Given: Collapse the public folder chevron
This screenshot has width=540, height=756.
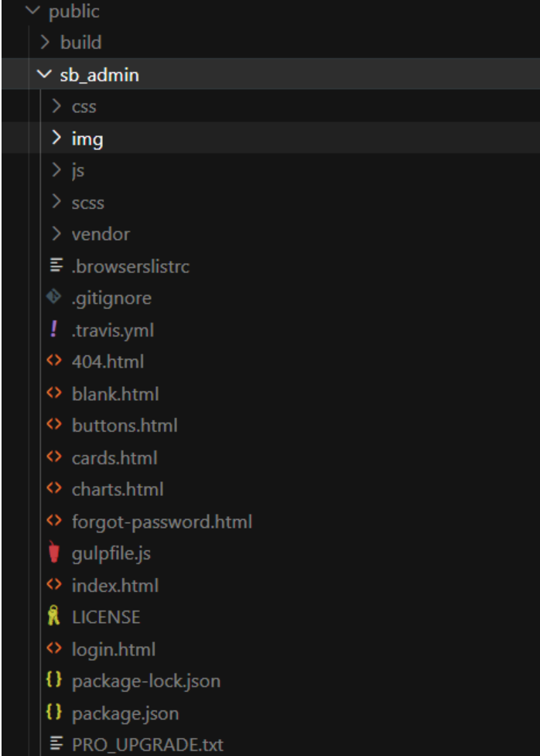Looking at the screenshot, I should 32,12.
